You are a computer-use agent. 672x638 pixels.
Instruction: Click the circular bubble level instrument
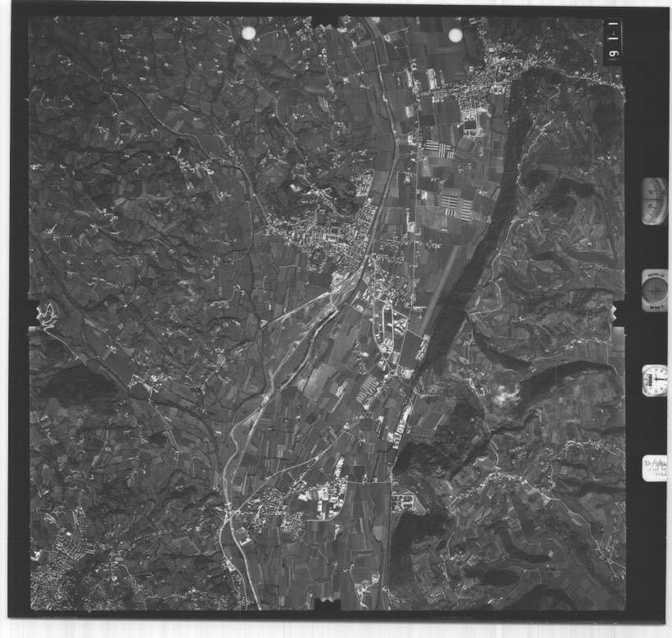[x=654, y=290]
